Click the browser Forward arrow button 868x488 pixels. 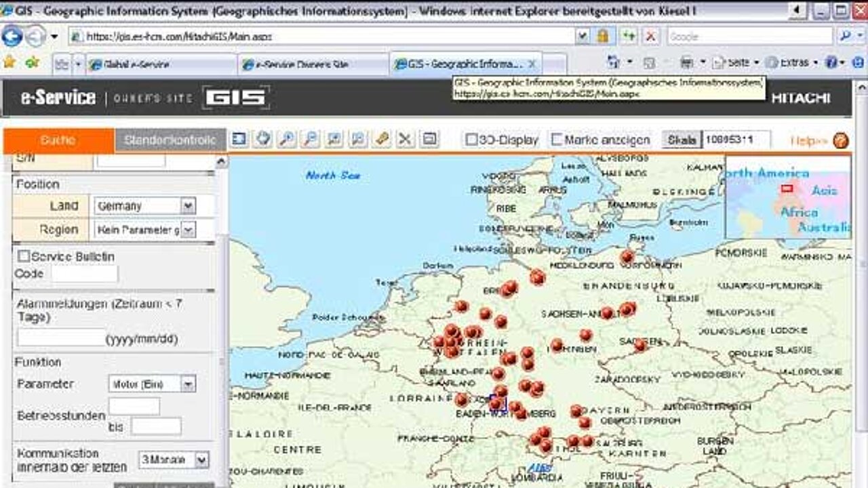pyautogui.click(x=35, y=36)
